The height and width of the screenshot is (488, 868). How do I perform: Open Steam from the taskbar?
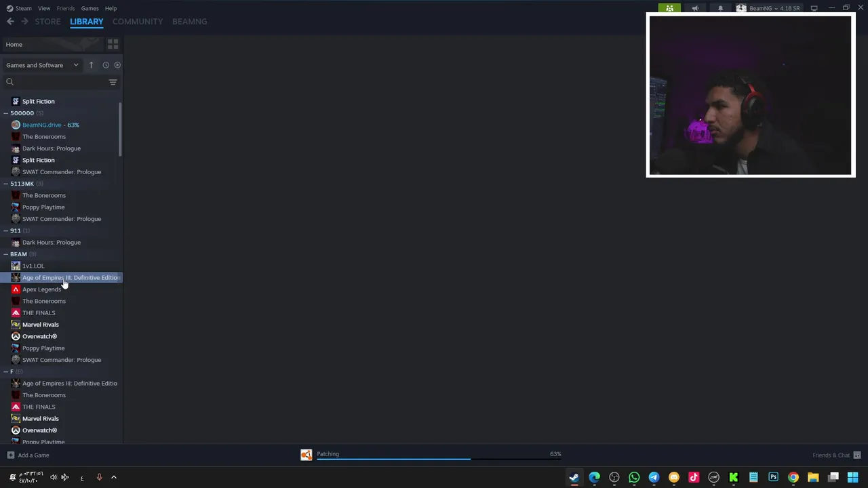574,477
